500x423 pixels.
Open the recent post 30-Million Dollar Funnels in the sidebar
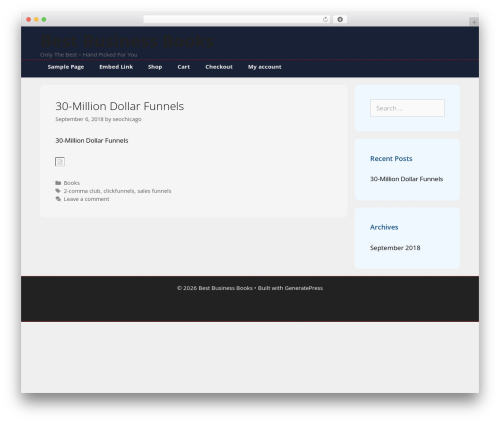pyautogui.click(x=407, y=179)
